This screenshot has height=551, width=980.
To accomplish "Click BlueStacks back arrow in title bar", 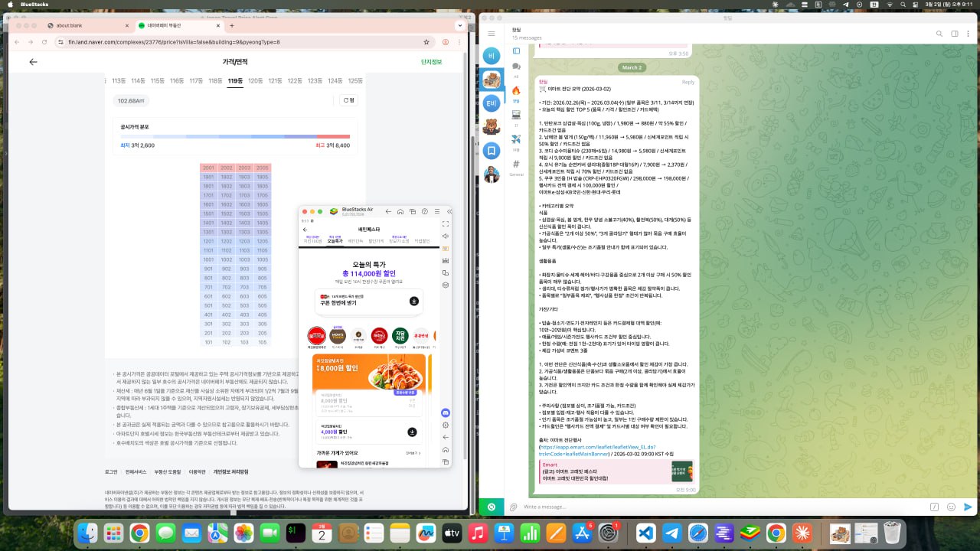I will tap(389, 211).
